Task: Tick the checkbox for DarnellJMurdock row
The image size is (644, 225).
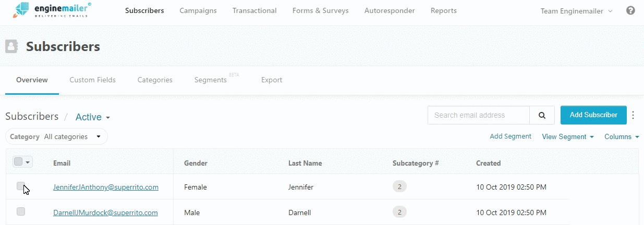Action: [21, 211]
